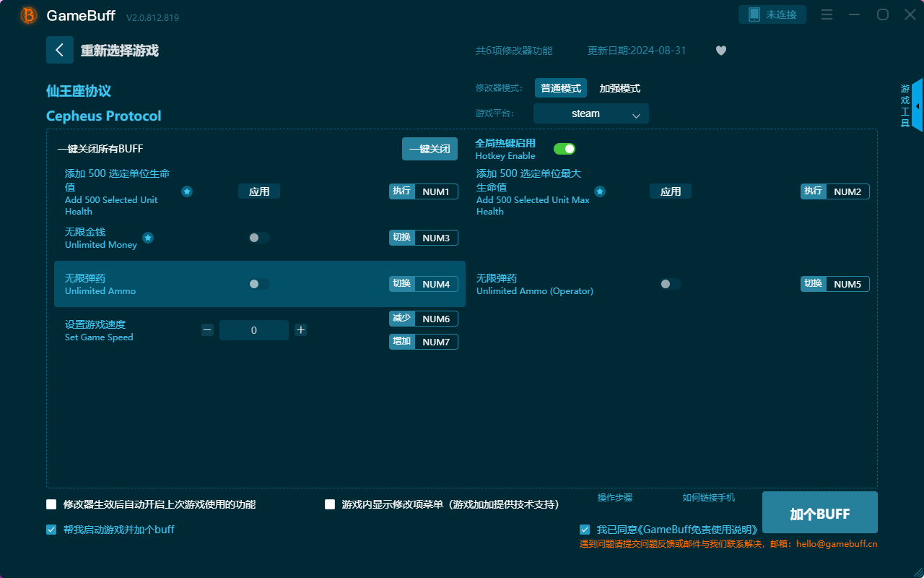Toggle the Unlimited Ammo switch on
This screenshot has width=924, height=578.
pyautogui.click(x=259, y=284)
